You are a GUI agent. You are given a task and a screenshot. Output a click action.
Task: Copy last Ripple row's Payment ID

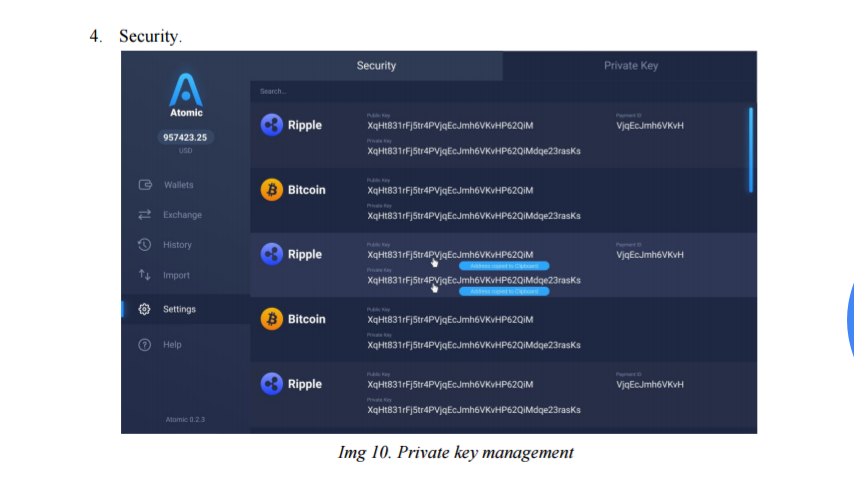click(x=650, y=384)
